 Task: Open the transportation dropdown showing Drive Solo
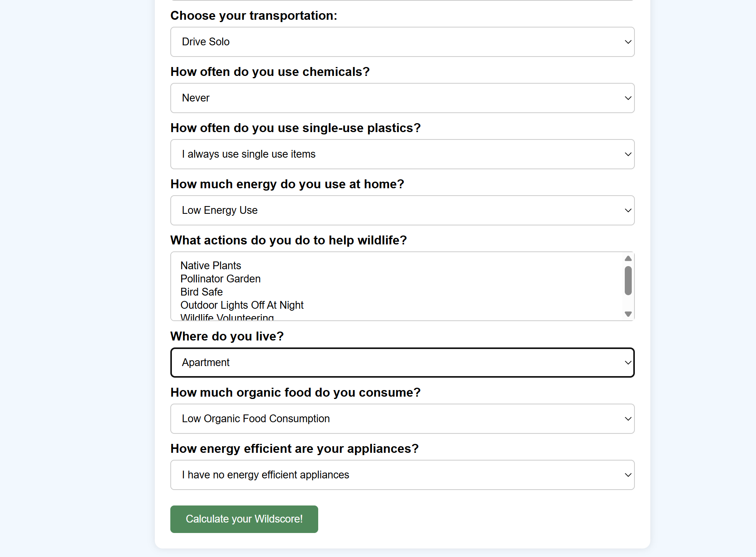click(x=402, y=42)
